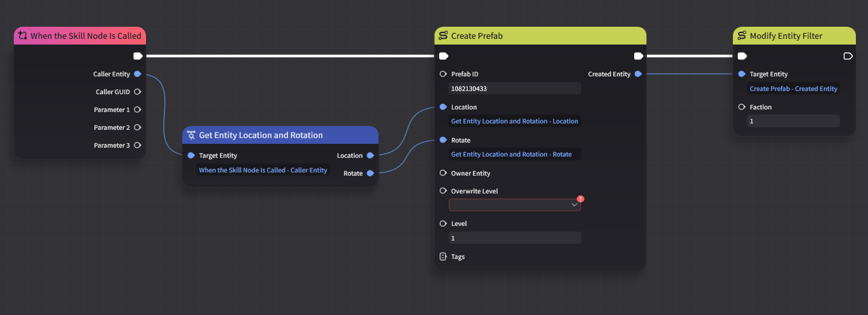Image resolution: width=868 pixels, height=315 pixels.
Task: Click the Created Entity output pin
Action: tap(638, 74)
